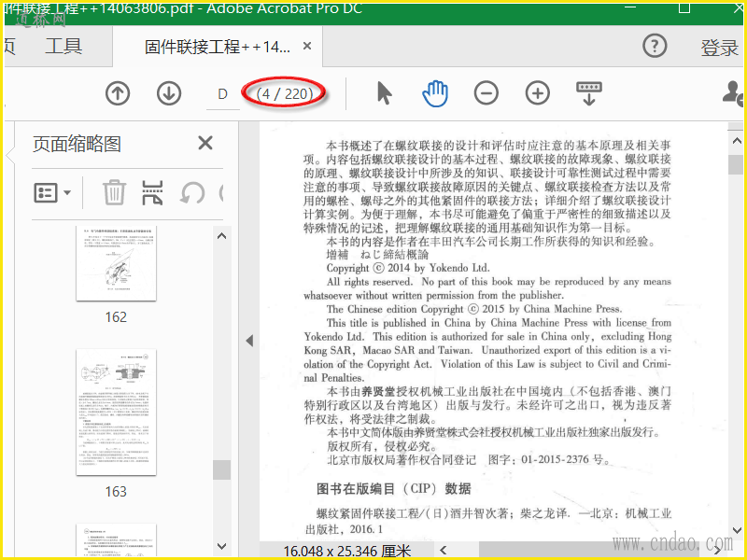Select page 162 thumbnail

pyautogui.click(x=116, y=263)
